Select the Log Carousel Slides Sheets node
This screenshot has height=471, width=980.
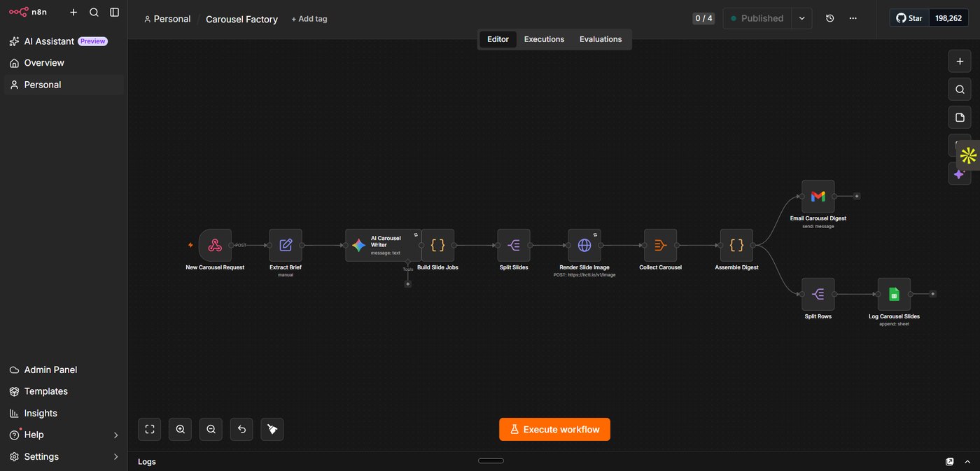pyautogui.click(x=894, y=295)
